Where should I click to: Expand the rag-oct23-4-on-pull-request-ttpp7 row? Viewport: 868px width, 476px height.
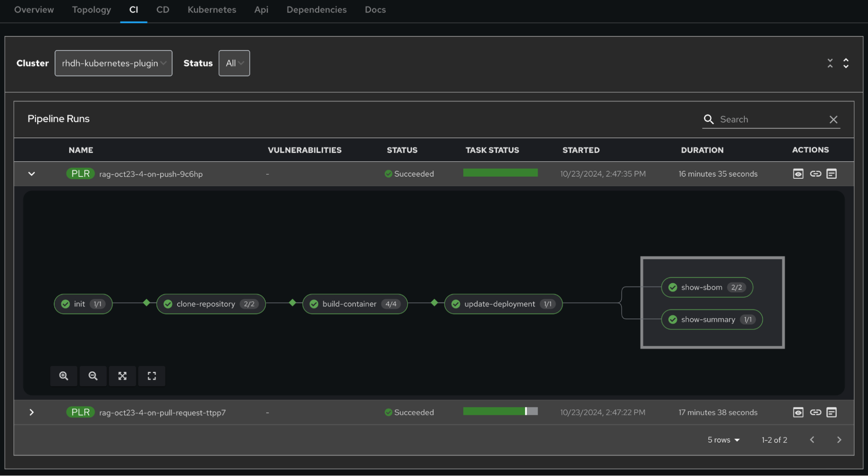[31, 413]
